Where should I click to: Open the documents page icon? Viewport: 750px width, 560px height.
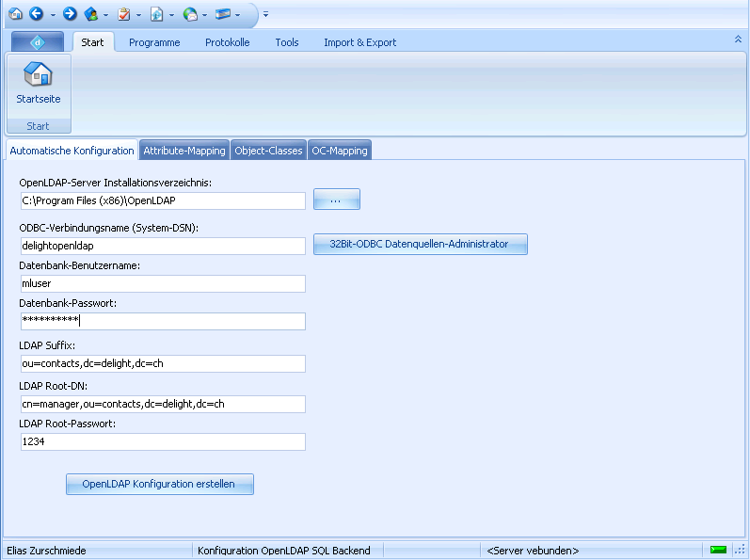[x=156, y=14]
